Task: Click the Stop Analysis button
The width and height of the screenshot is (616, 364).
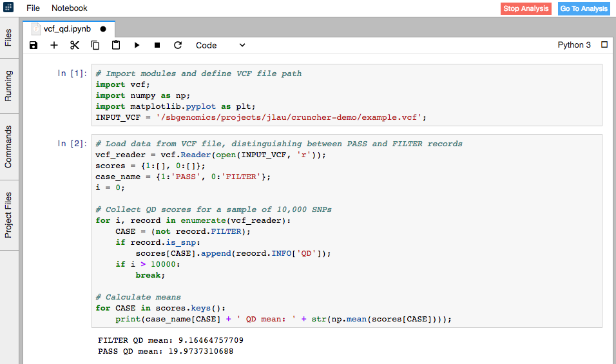Action: 526,8
